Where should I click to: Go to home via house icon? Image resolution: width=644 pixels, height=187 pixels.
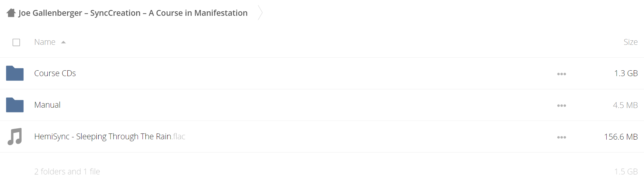pos(11,13)
